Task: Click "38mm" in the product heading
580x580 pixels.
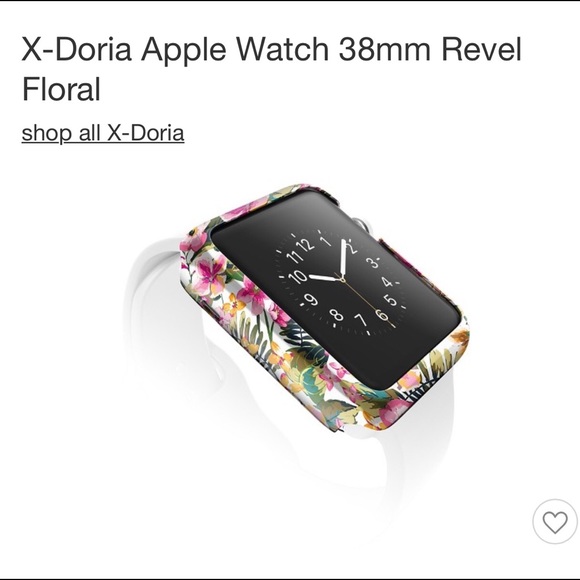Action: 385,49
